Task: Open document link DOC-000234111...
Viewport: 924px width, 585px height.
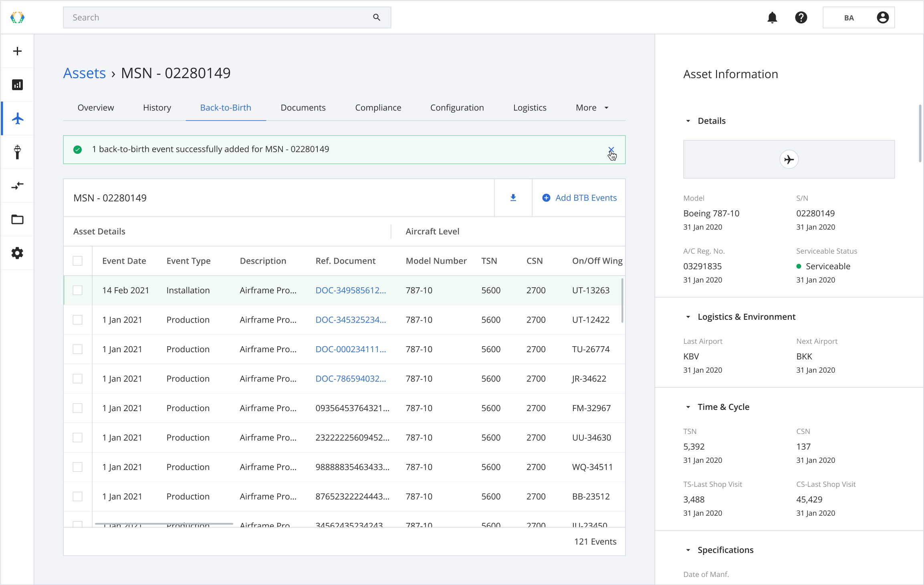Action: click(x=351, y=349)
